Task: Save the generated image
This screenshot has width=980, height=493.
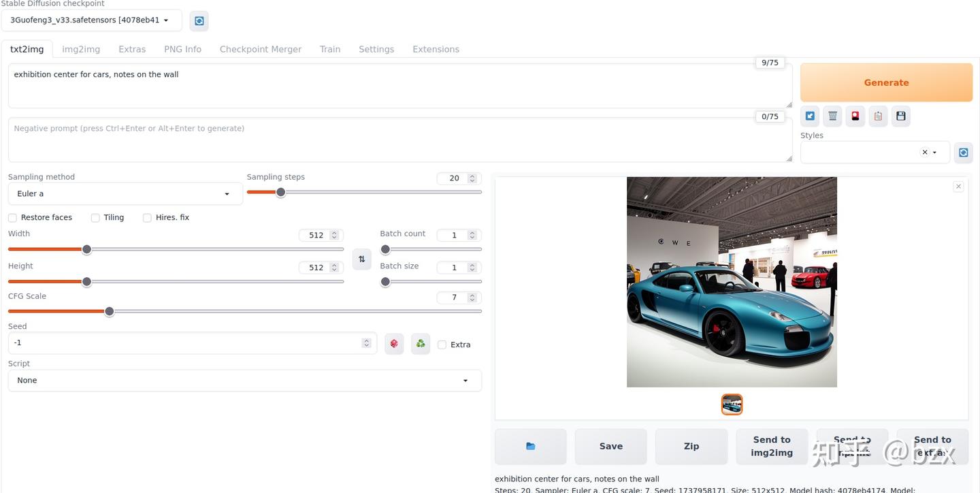Action: click(x=611, y=446)
